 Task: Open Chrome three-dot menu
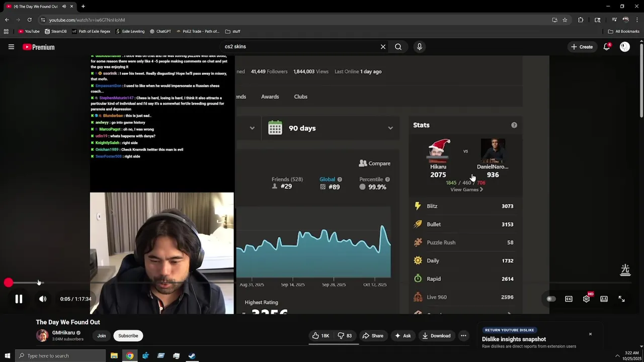pyautogui.click(x=637, y=20)
